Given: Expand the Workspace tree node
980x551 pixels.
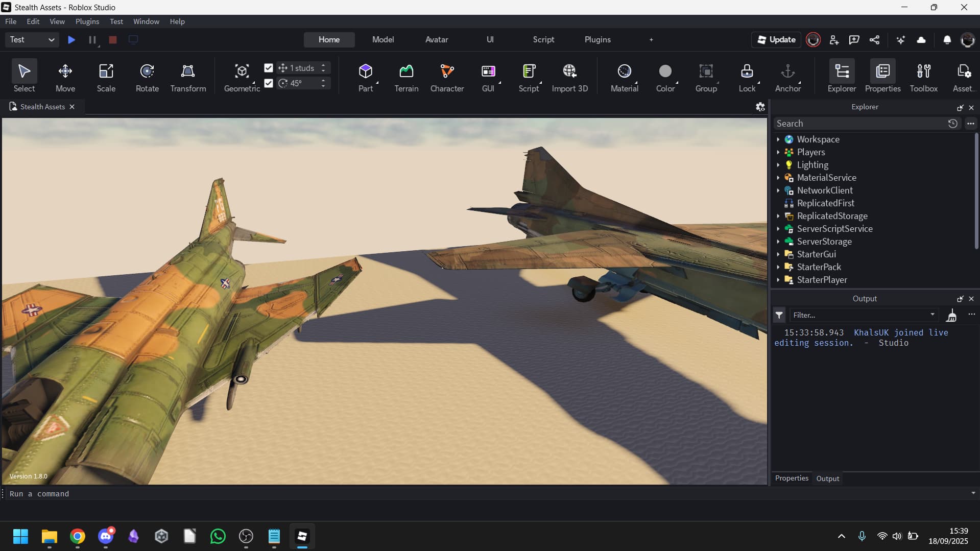Looking at the screenshot, I should (778, 139).
